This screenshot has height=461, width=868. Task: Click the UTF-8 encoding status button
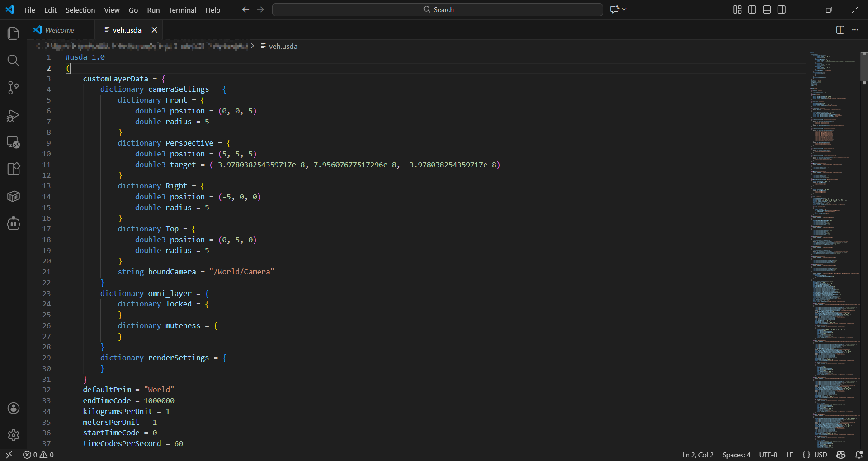(x=768, y=455)
